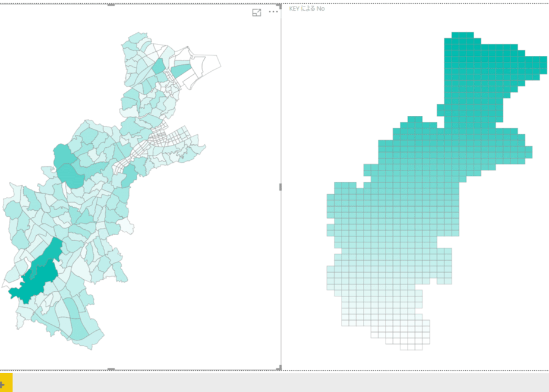This screenshot has width=549, height=392.
Task: Select the visual title 'KEY による No'
Action: click(307, 8)
